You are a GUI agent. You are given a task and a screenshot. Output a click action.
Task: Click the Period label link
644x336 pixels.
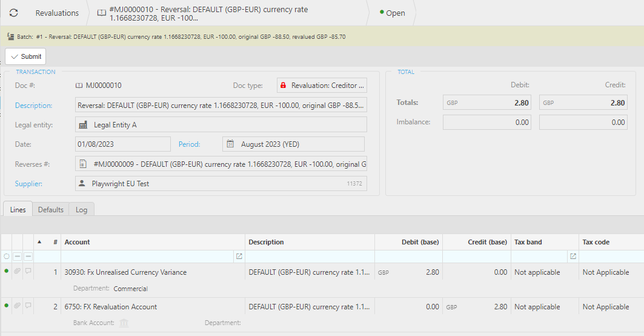190,144
